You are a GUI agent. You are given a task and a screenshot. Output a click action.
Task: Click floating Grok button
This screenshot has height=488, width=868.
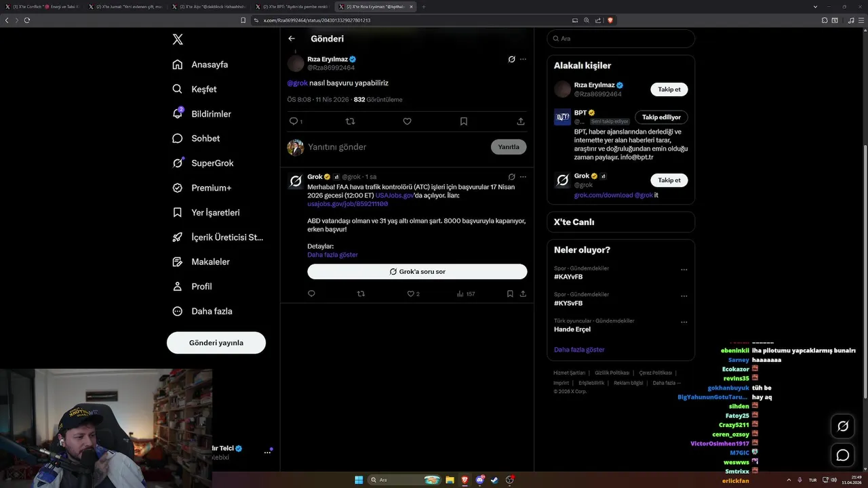click(843, 426)
